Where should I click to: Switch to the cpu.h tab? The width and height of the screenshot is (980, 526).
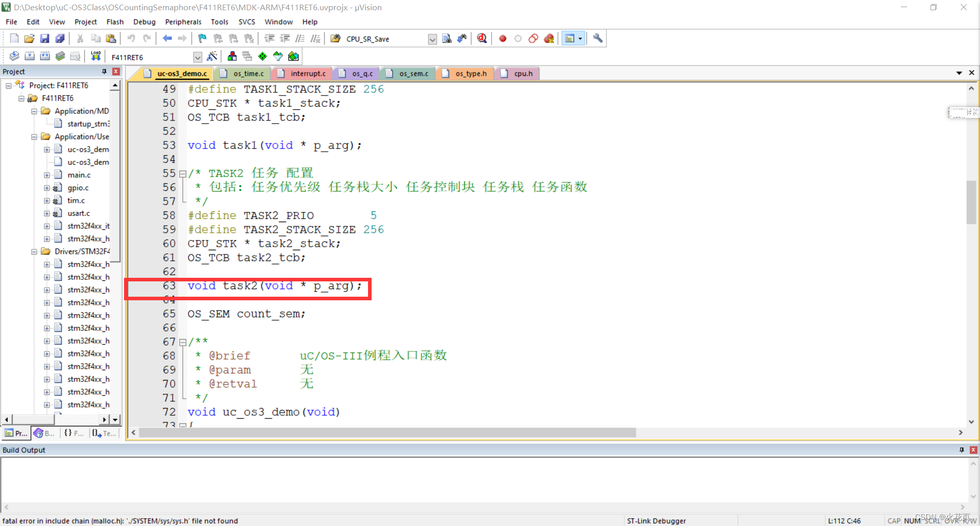point(518,74)
